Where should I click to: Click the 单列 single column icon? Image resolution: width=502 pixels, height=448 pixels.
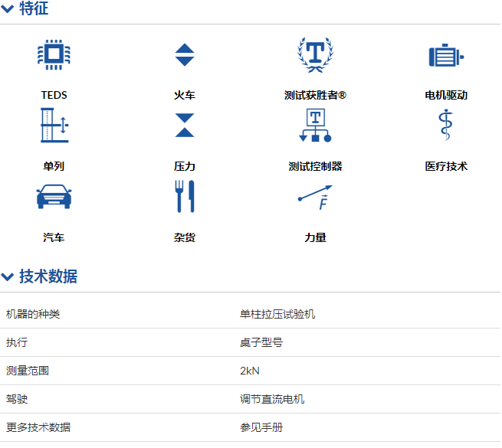click(x=54, y=126)
